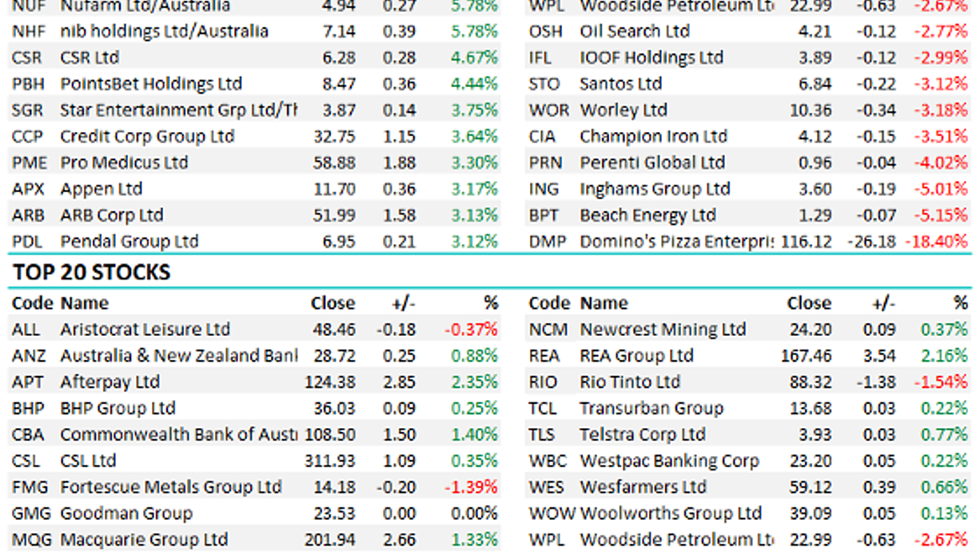Screen dimensions: 980x552
Task: Click "Perenti Global Ltd" name
Action: 652,164
